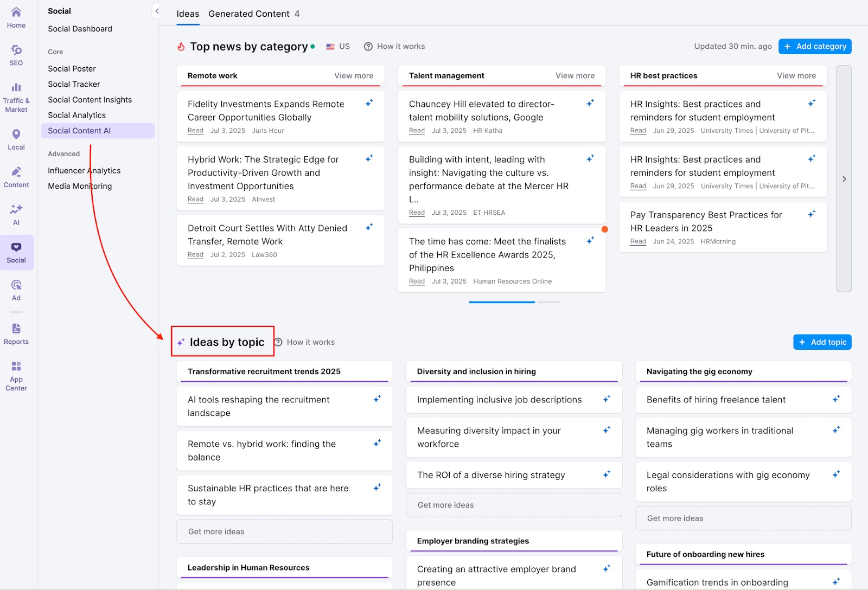Screen dimensions: 868x590
Task: Click sparkle icon for Benefits of hiring freelance talent
Action: pos(836,399)
